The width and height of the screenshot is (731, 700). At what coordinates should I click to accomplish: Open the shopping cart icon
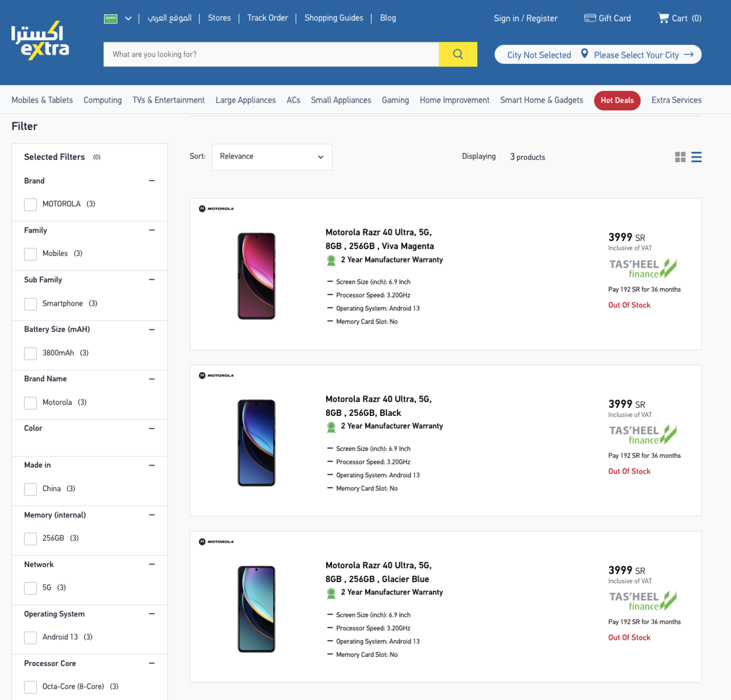pos(663,18)
